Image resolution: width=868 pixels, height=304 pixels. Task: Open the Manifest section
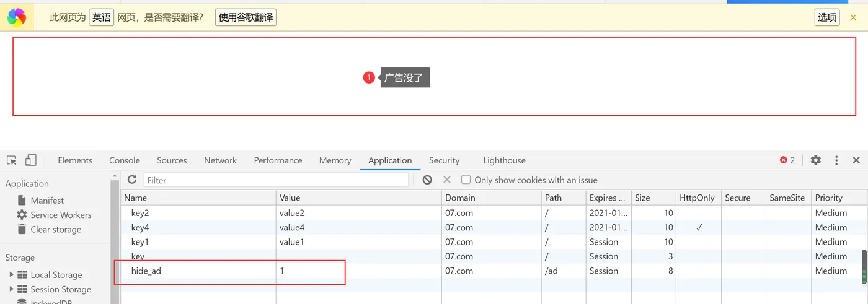tap(47, 201)
